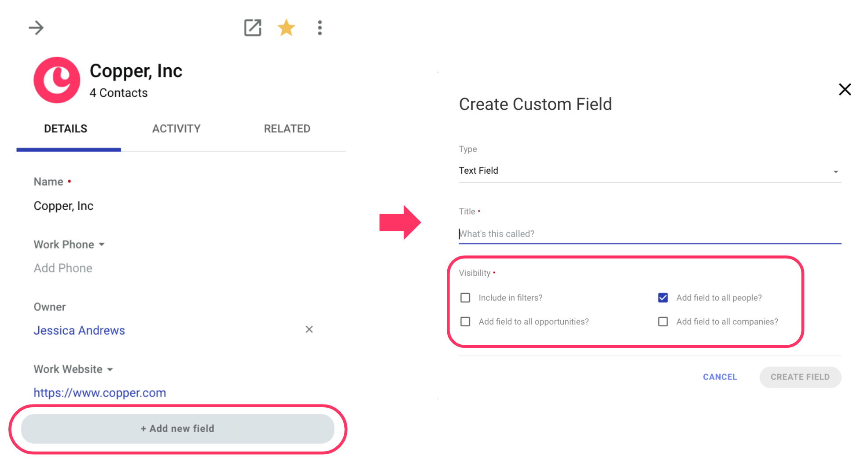Check Add field to all opportunities

point(465,321)
